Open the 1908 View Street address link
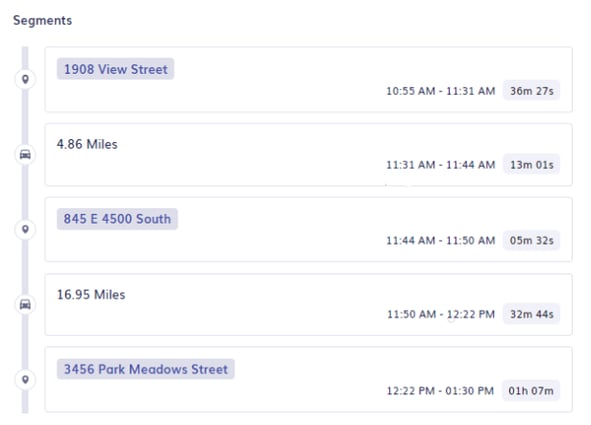591x425 pixels. 115,69
